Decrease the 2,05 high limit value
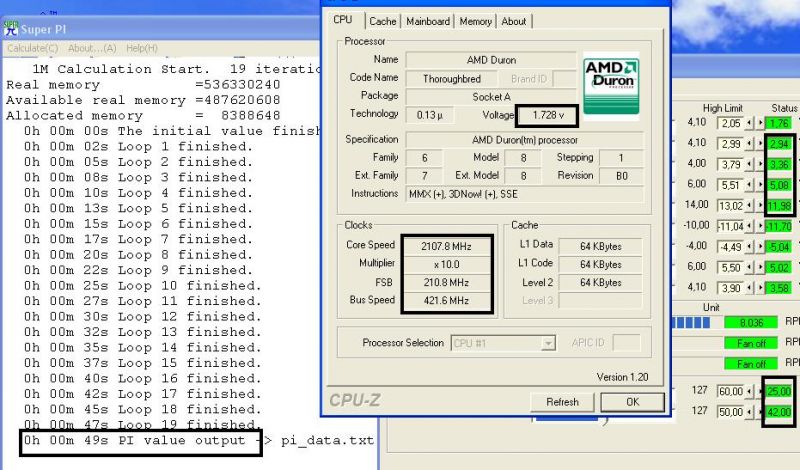Viewport: 800px width, 470px height. 748,123
